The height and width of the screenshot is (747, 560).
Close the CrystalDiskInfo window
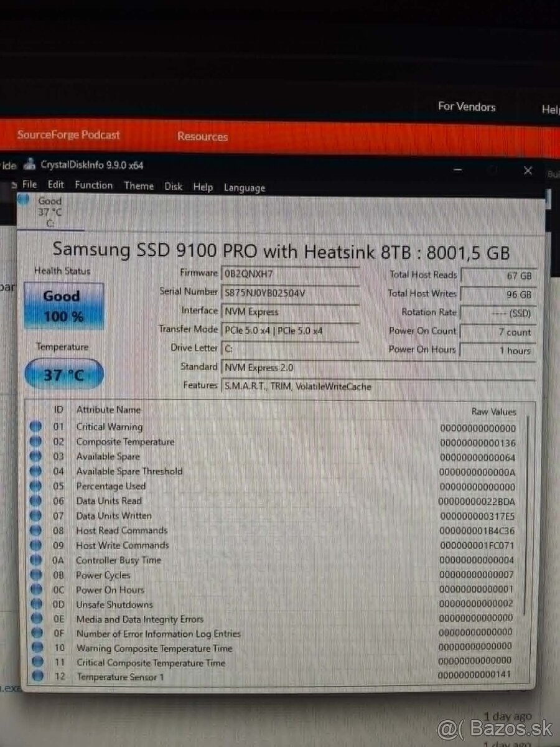[x=528, y=171]
